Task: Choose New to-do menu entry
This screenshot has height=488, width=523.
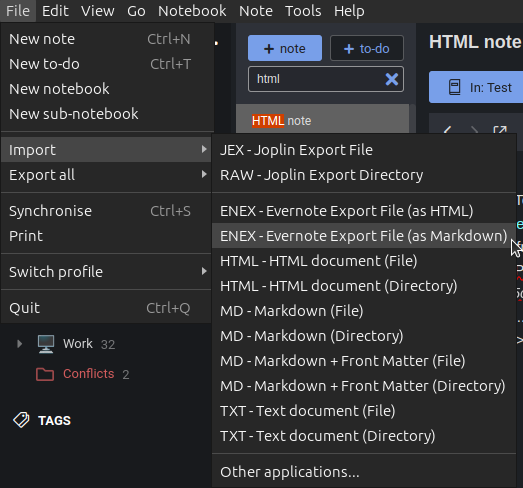Action: coord(106,64)
